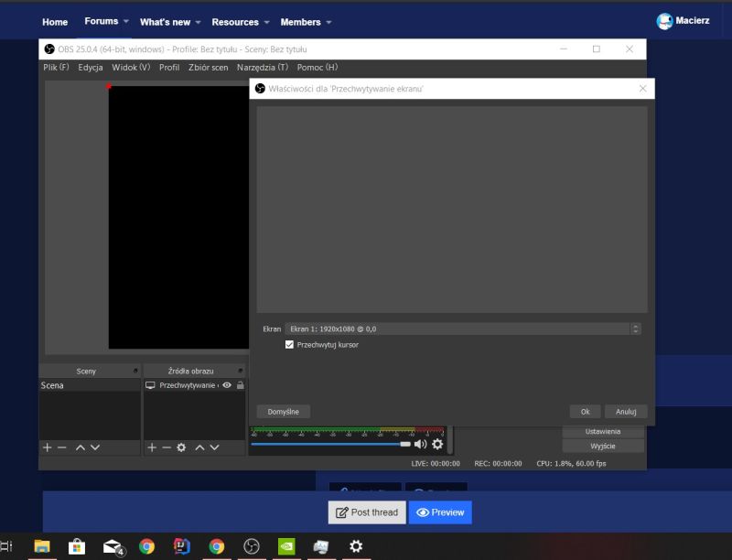Add a new scene with the plus icon

pyautogui.click(x=45, y=447)
